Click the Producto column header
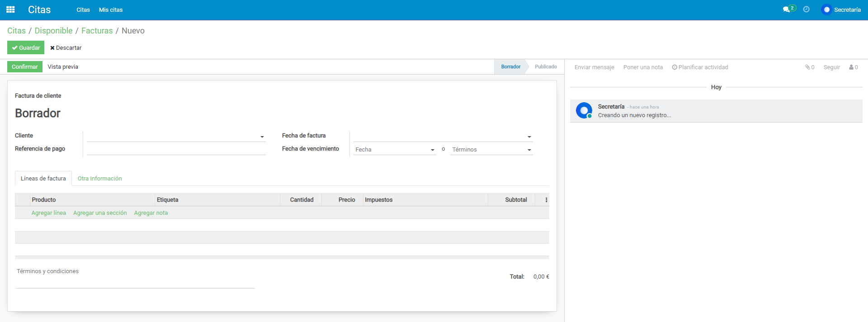 coord(92,200)
